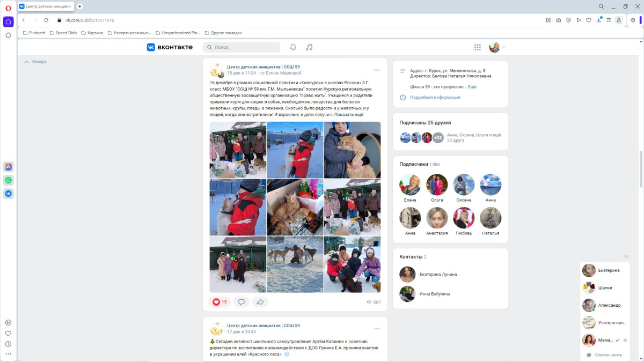Open the Другие закладки folder

pyautogui.click(x=223, y=33)
